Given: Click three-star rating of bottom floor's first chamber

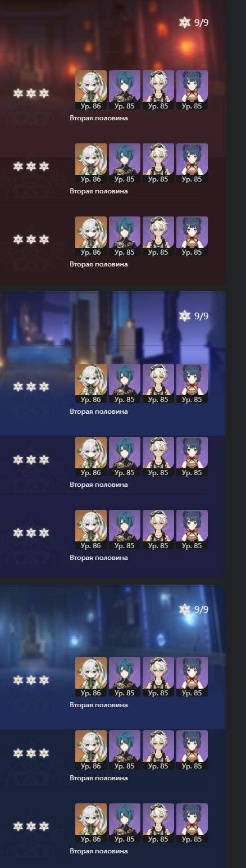Looking at the screenshot, I should tap(31, 680).
